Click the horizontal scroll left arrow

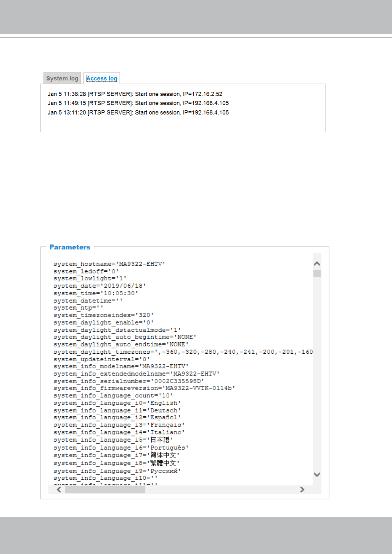59,489
